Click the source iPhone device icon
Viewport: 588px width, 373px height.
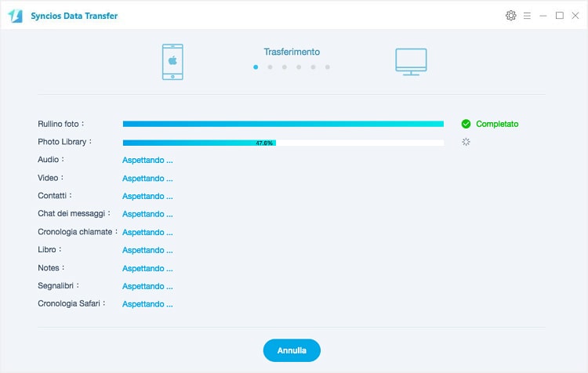coord(172,62)
